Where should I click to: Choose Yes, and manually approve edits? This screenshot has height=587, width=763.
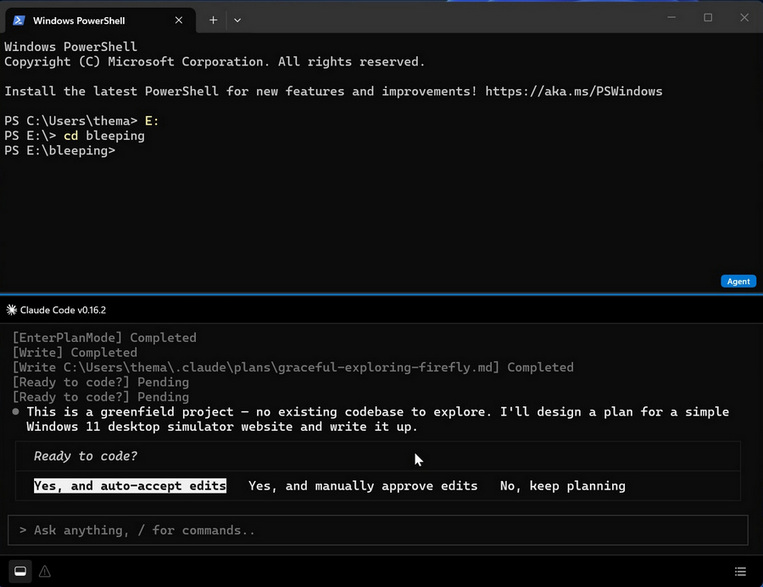click(x=363, y=486)
